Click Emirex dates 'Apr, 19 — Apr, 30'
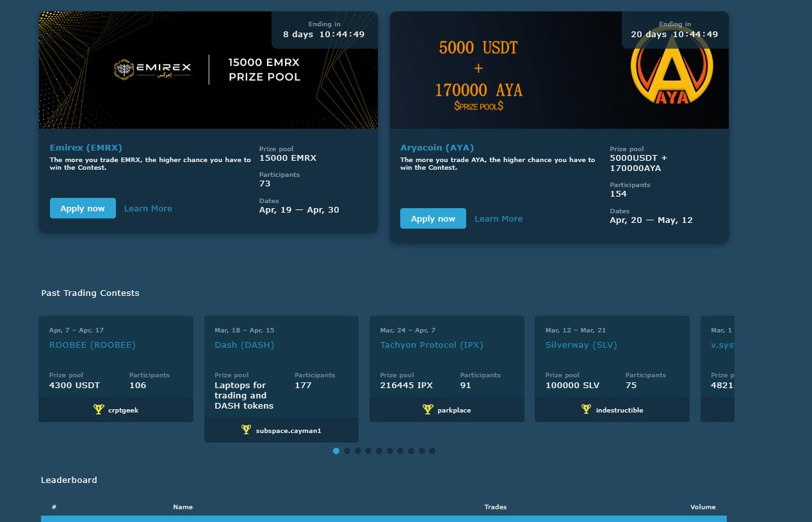This screenshot has height=522, width=812. [x=300, y=209]
